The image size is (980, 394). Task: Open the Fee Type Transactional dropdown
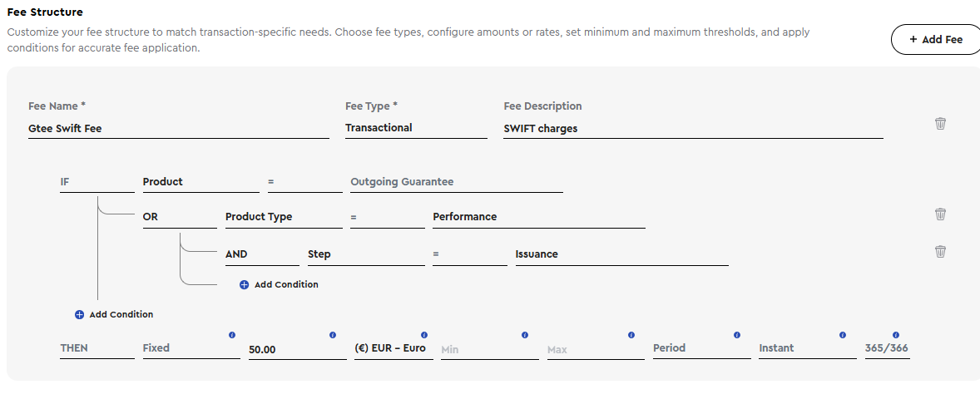pos(416,128)
